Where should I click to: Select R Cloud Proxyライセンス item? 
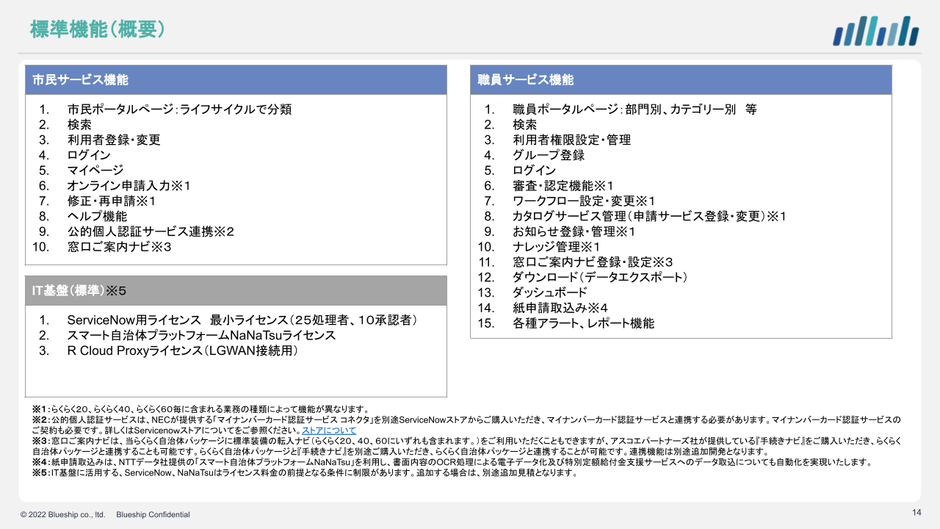pyautogui.click(x=182, y=351)
